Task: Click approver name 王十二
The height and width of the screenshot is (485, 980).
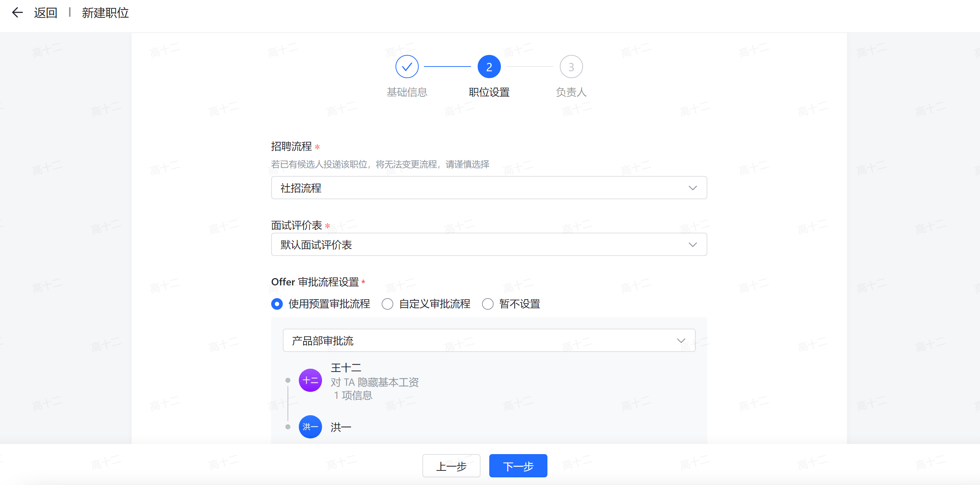Action: [346, 368]
